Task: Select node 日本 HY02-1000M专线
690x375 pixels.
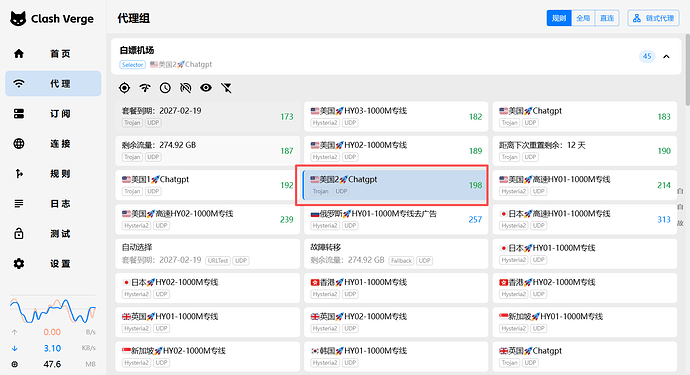Action: (x=207, y=288)
